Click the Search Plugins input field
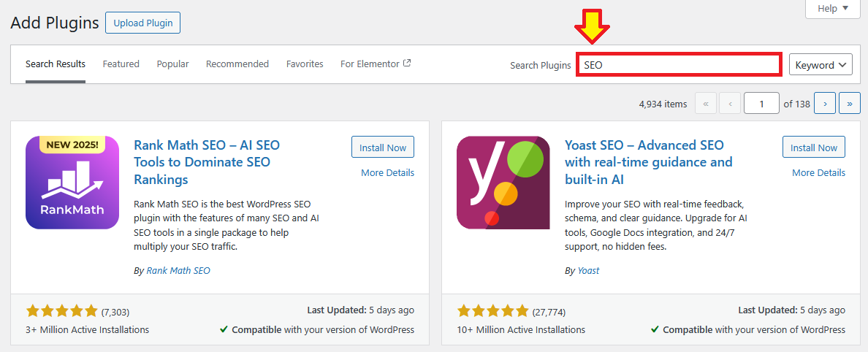This screenshot has height=352, width=868. [x=679, y=64]
